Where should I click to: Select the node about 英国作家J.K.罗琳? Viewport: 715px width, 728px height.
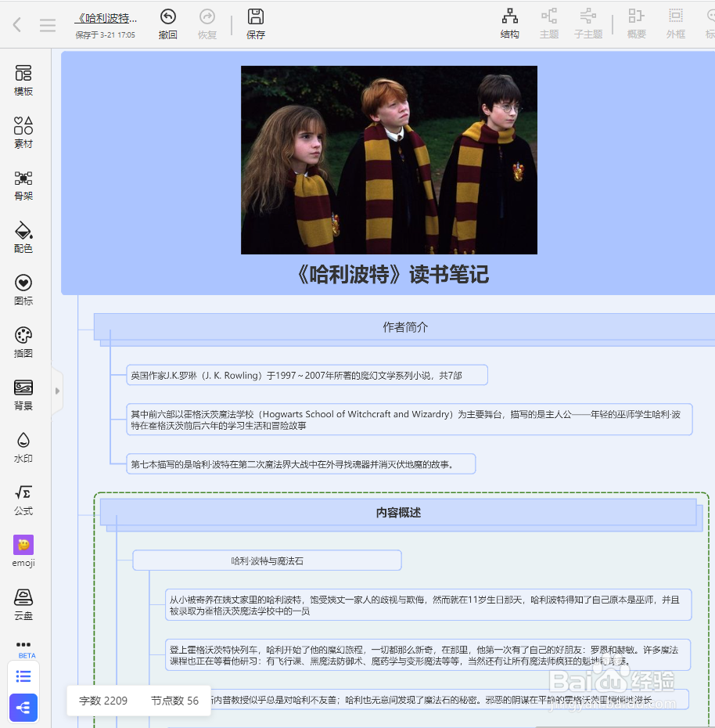pyautogui.click(x=307, y=375)
